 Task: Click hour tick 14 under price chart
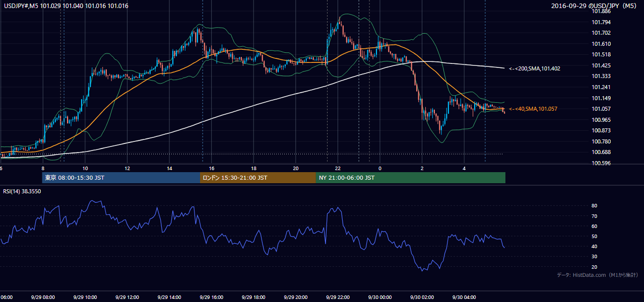coord(169,168)
